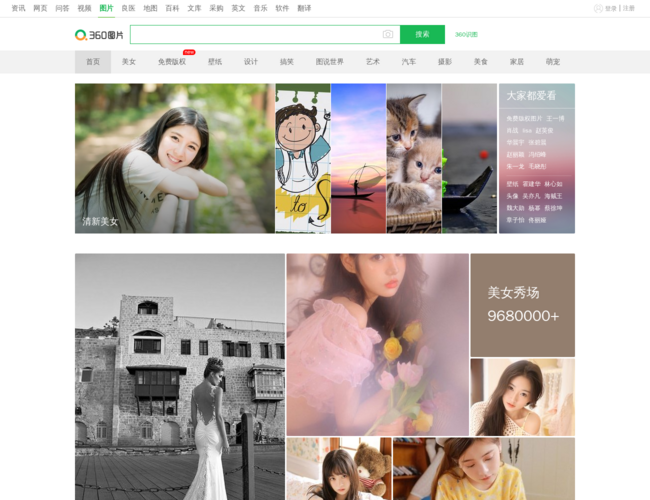This screenshot has width=650, height=500.
Task: Click the camera image-search icon
Action: tap(388, 34)
